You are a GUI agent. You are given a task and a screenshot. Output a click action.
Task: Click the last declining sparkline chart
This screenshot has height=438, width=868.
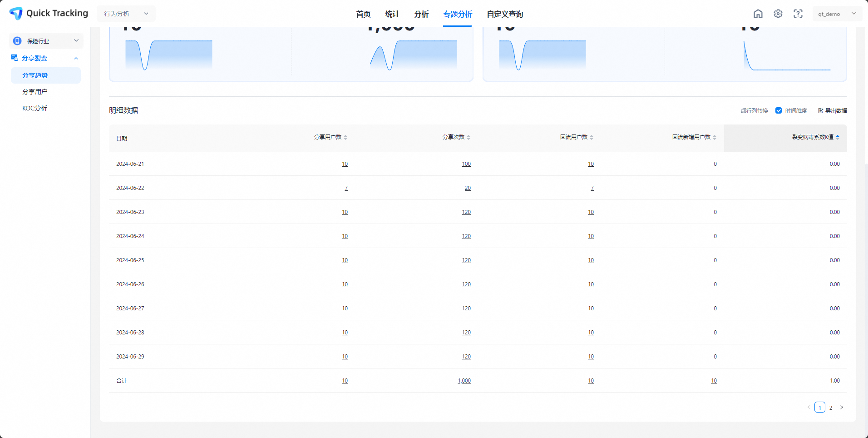point(787,55)
